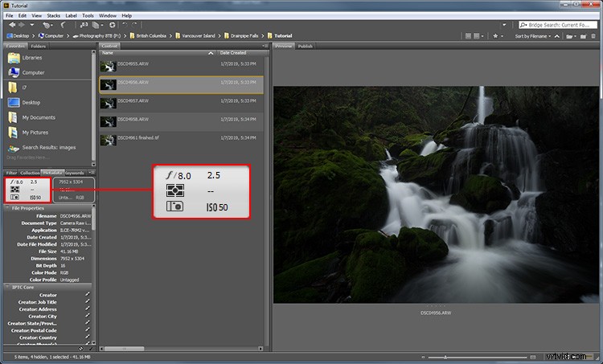Switch to the Keywords tab
Screen dimensions: 603x364
(x=75, y=173)
